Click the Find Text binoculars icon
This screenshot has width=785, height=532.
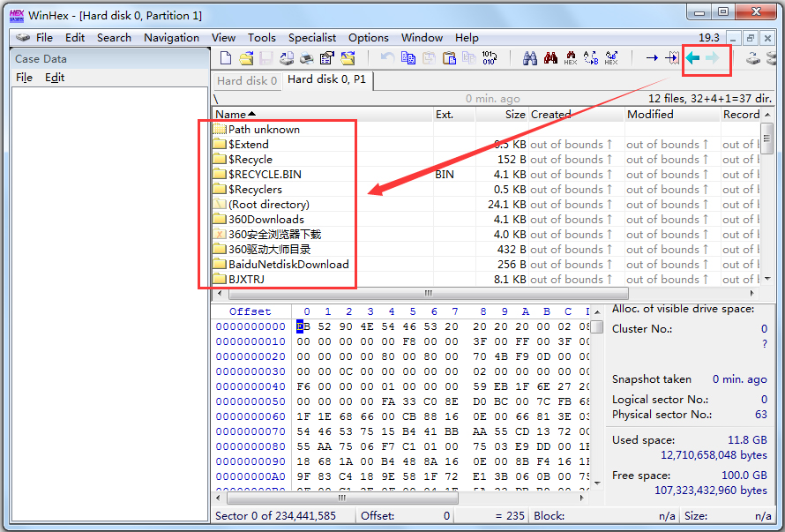click(x=530, y=59)
